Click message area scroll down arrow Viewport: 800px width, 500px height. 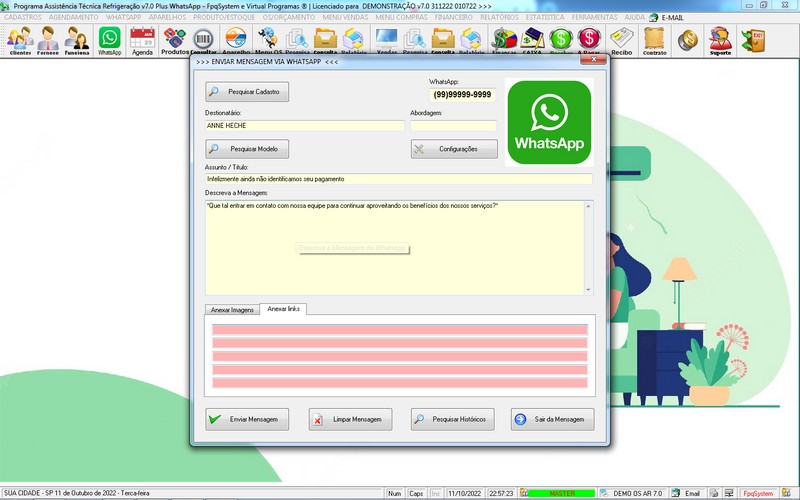tap(588, 290)
